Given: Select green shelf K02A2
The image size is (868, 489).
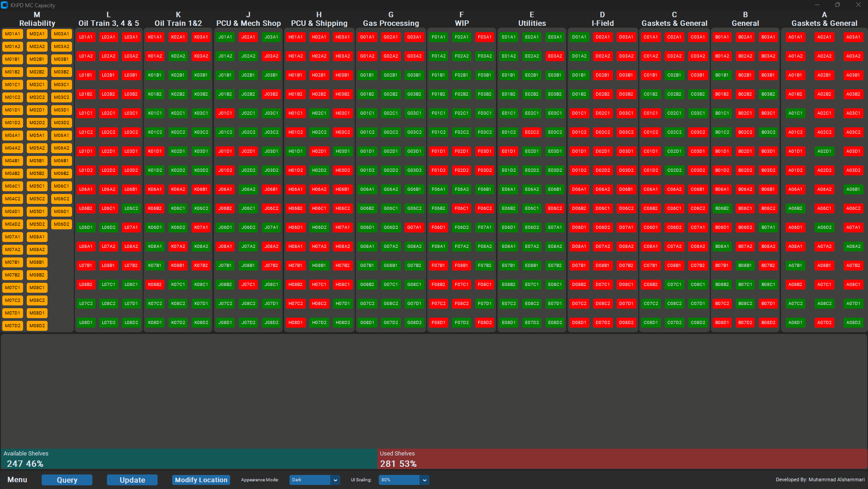Looking at the screenshot, I should (178, 56).
